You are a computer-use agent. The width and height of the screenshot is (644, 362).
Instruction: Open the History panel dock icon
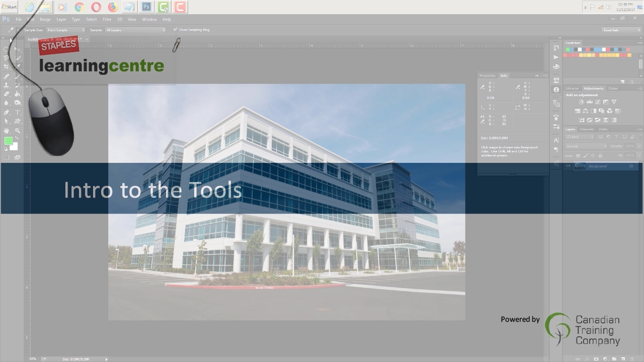[556, 47]
